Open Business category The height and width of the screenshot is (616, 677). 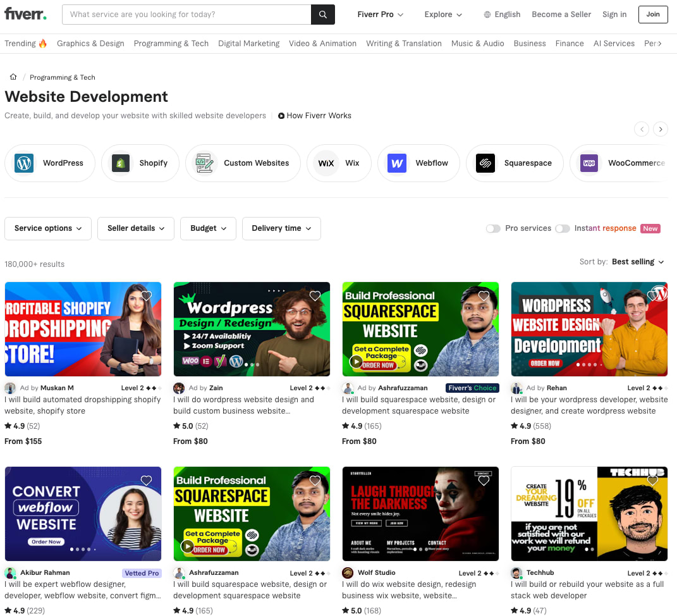click(x=530, y=43)
